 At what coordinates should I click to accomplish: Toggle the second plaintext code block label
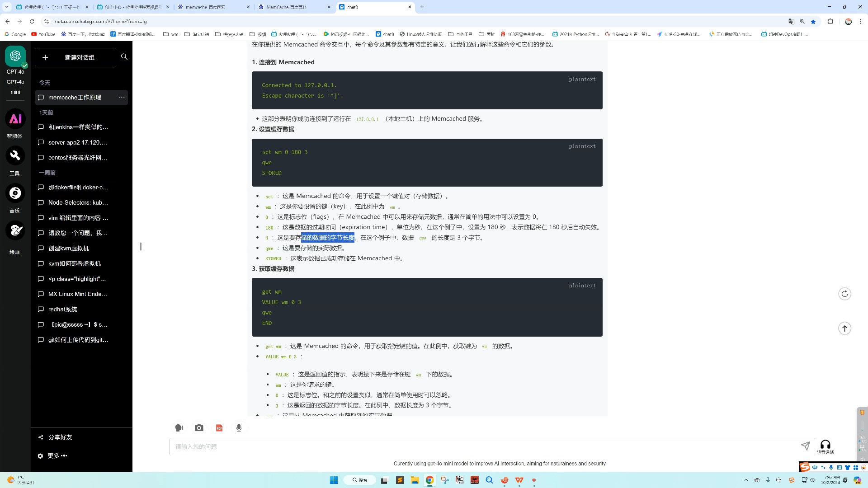[x=581, y=146]
